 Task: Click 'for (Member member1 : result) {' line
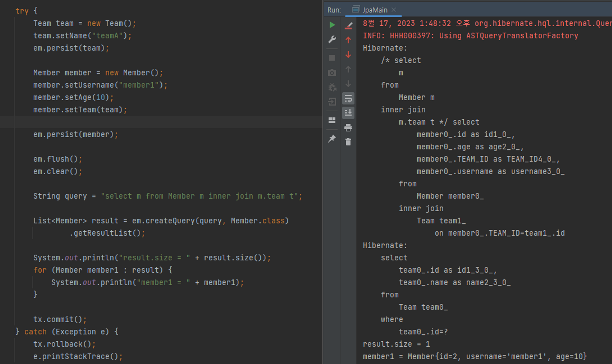coord(103,270)
